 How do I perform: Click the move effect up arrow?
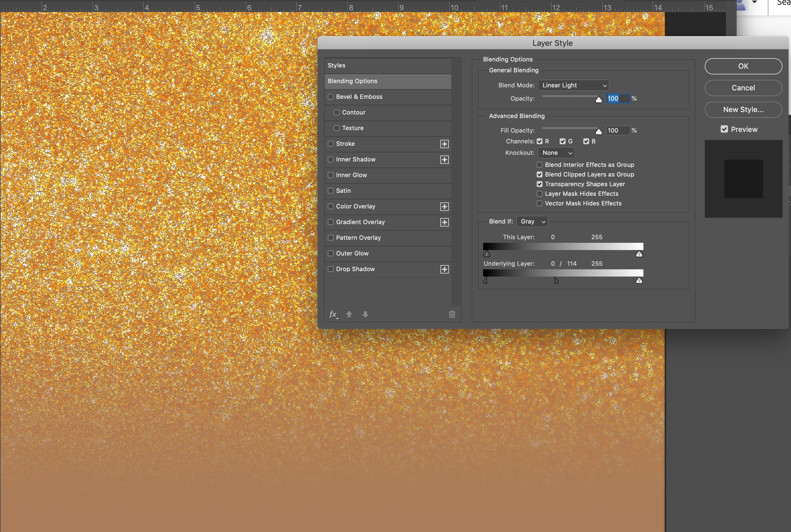[x=349, y=314]
